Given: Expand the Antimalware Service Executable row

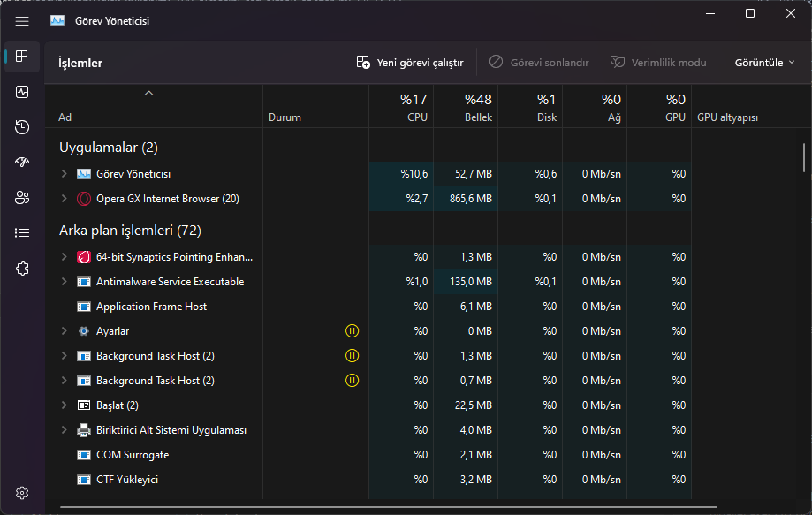Looking at the screenshot, I should point(65,282).
